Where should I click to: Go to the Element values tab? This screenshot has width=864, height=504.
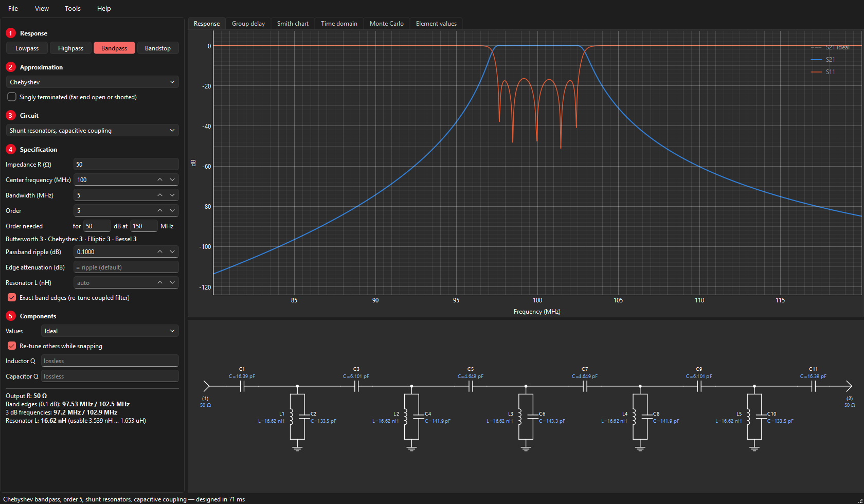[436, 23]
